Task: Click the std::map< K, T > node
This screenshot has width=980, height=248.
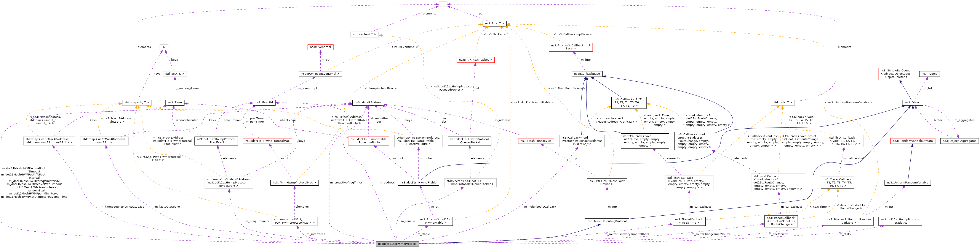Action: (137, 103)
